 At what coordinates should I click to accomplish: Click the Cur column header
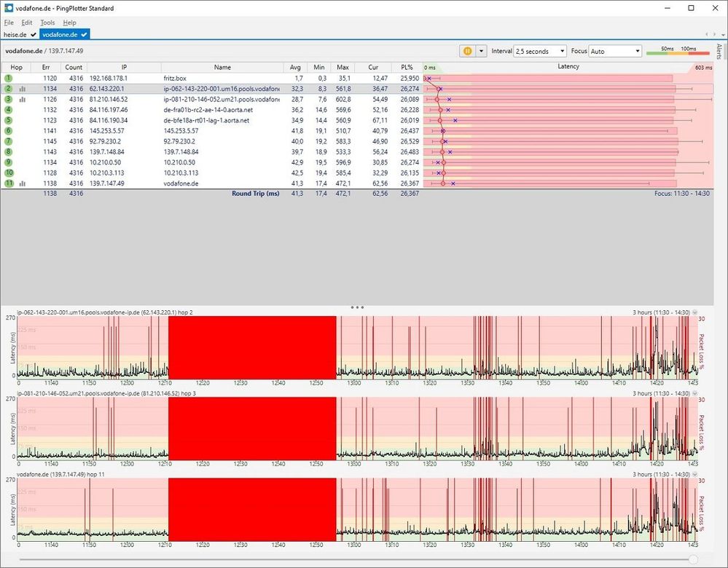click(x=373, y=67)
